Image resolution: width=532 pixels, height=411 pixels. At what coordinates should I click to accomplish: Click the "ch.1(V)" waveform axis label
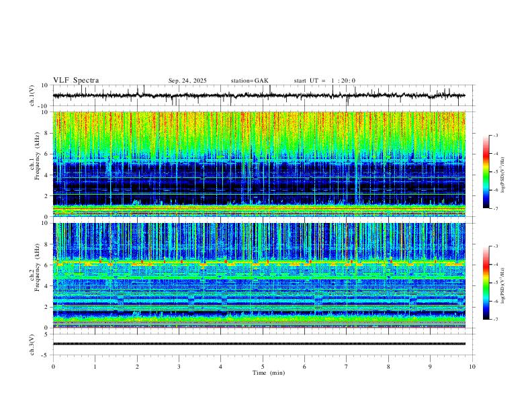click(x=32, y=95)
